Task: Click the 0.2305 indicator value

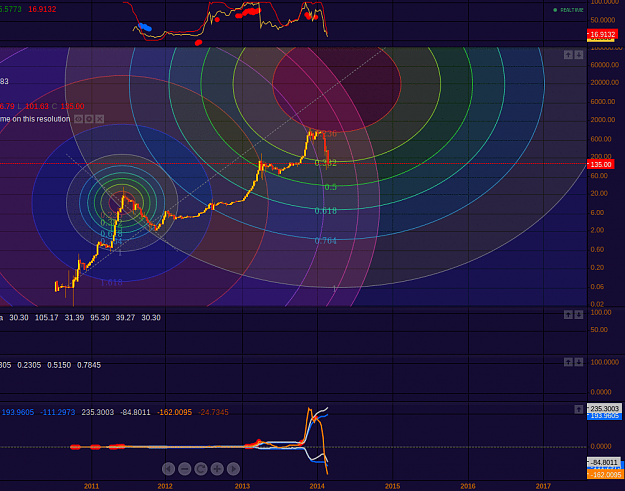Action: 29,365
